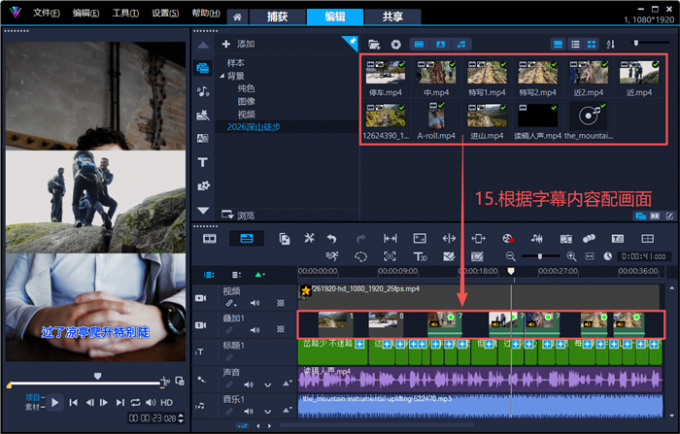Open the 文件 menu
This screenshot has height=434, width=680.
tap(46, 13)
